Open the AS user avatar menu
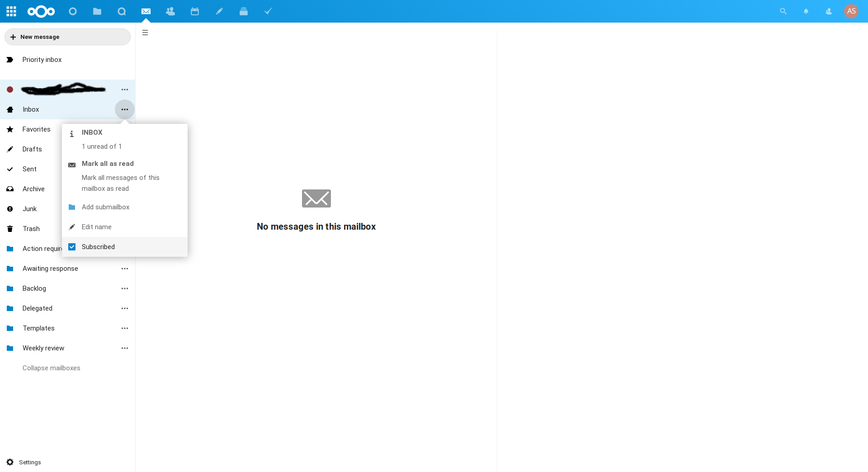 click(851, 11)
